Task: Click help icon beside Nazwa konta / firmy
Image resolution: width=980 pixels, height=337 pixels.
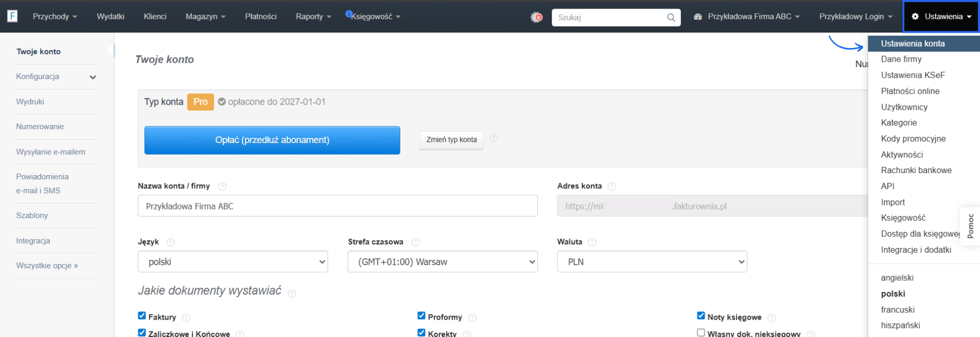Action: coord(222,186)
